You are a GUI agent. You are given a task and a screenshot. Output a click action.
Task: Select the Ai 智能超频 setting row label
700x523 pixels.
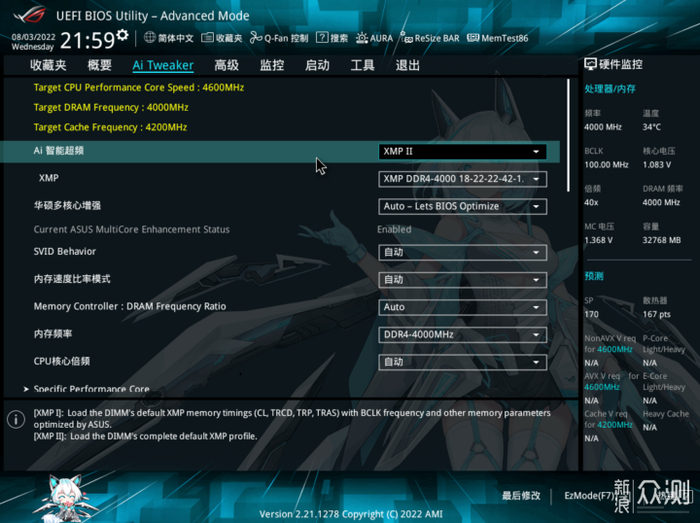coord(58,151)
